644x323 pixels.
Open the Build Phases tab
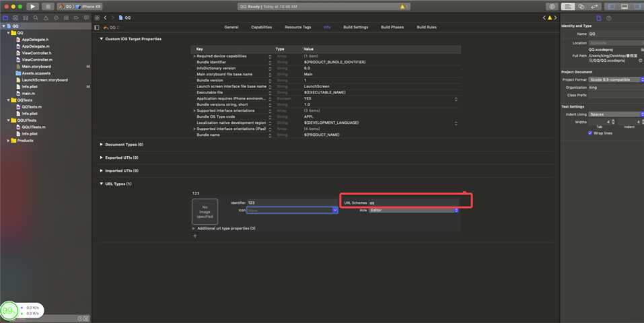click(392, 28)
